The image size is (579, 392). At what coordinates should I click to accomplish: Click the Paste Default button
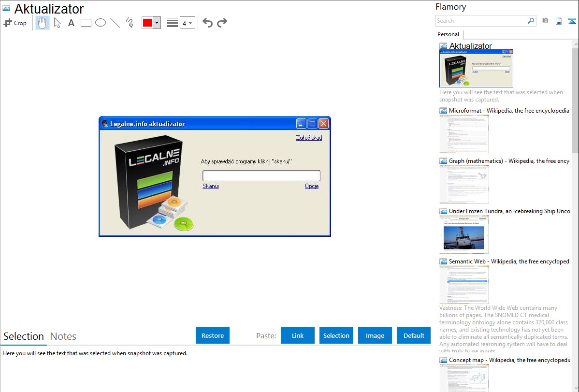click(x=414, y=335)
